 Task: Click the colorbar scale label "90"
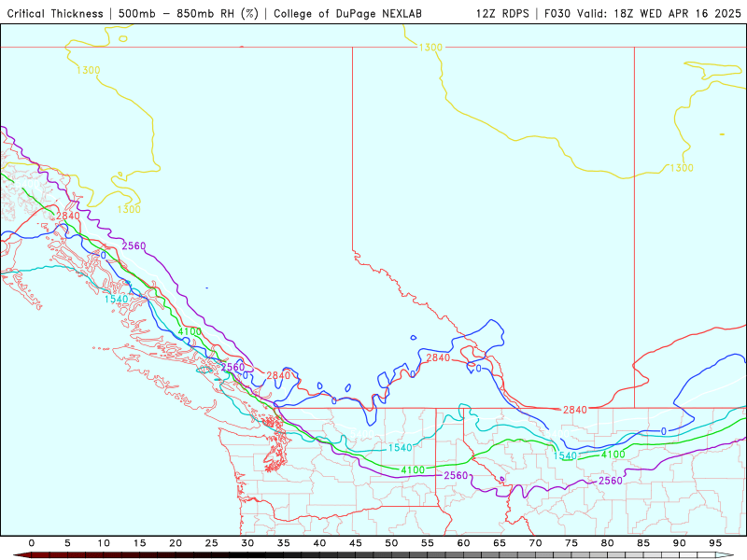[x=680, y=543]
